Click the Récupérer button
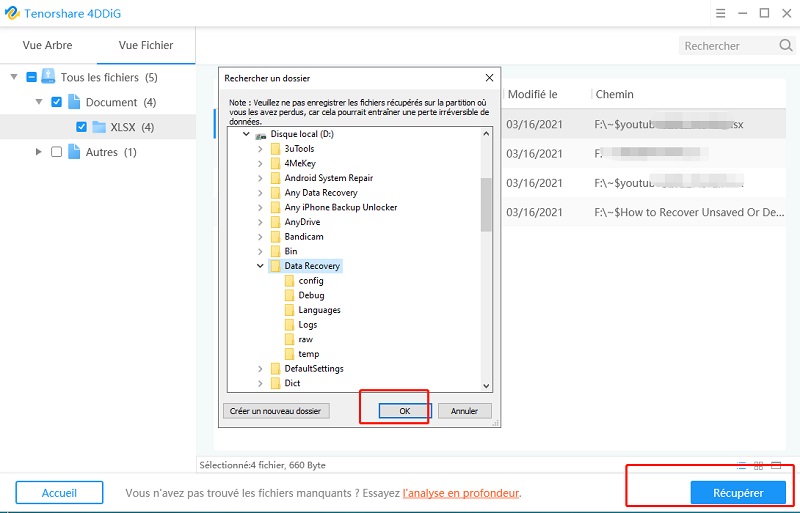800x513 pixels. click(x=738, y=493)
